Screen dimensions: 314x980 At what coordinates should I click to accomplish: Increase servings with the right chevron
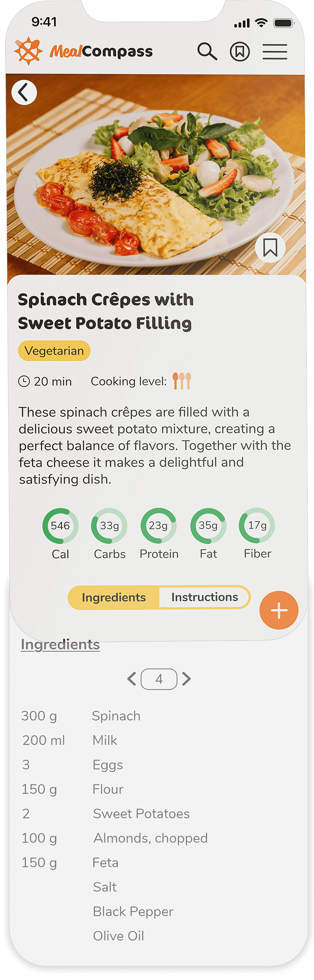187,679
